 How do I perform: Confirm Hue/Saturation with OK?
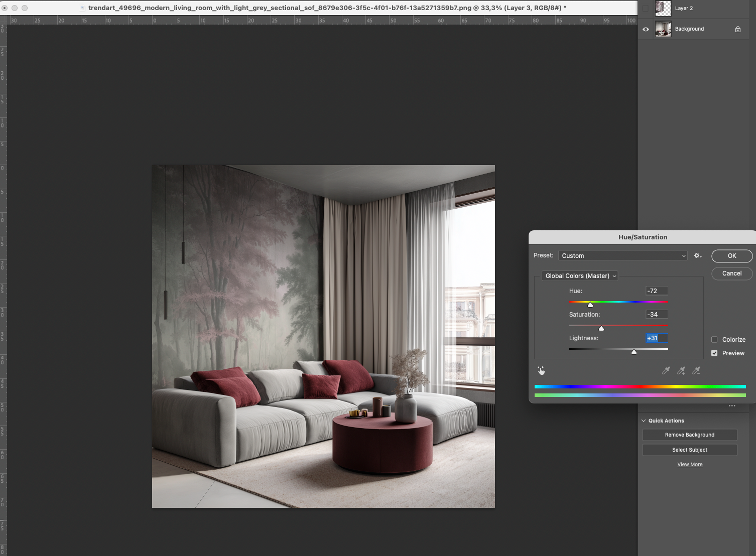click(x=732, y=256)
